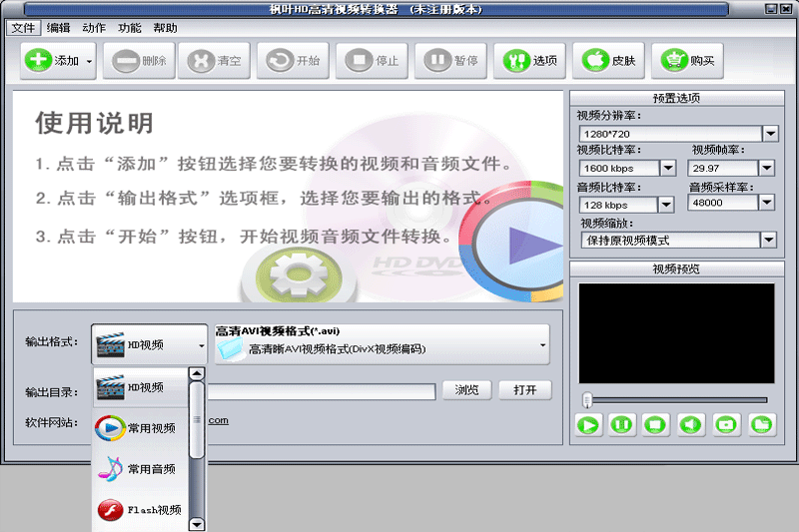Click the category list scroll-up arrow
The width and height of the screenshot is (799, 532).
click(197, 373)
